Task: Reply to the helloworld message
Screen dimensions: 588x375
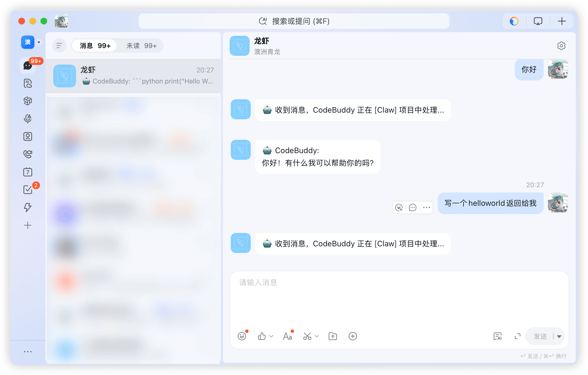Action: 413,207
